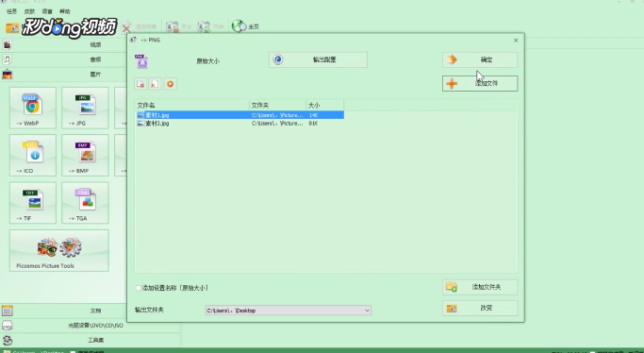Choose the -> TGA conversion tile
This screenshot has height=353, width=644.
[85, 203]
